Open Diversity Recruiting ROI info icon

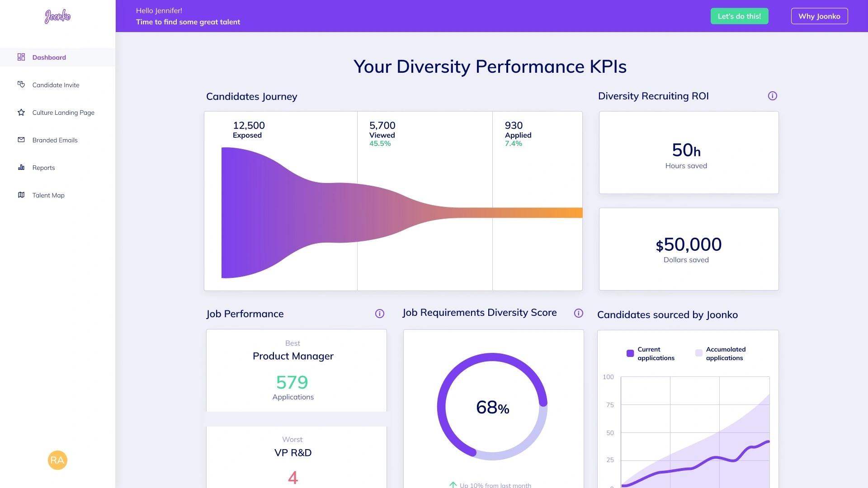[772, 96]
